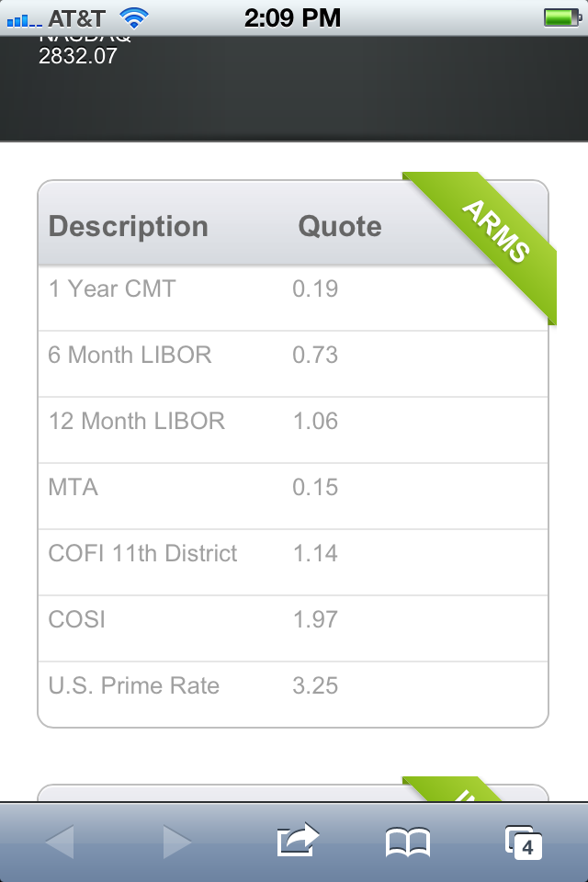Screen dimensions: 588x882
Task: Open the share action icon
Action: [x=298, y=840]
